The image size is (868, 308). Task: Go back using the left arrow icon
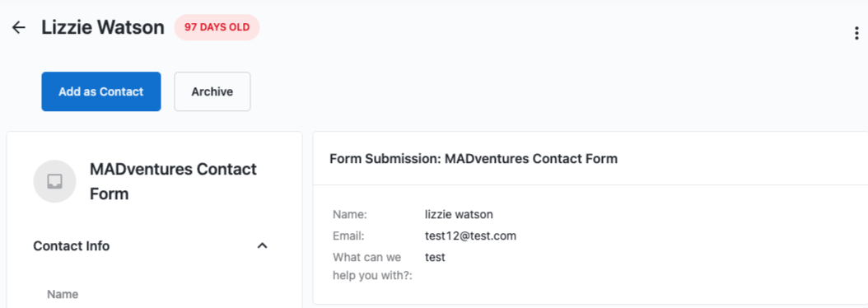(x=19, y=28)
